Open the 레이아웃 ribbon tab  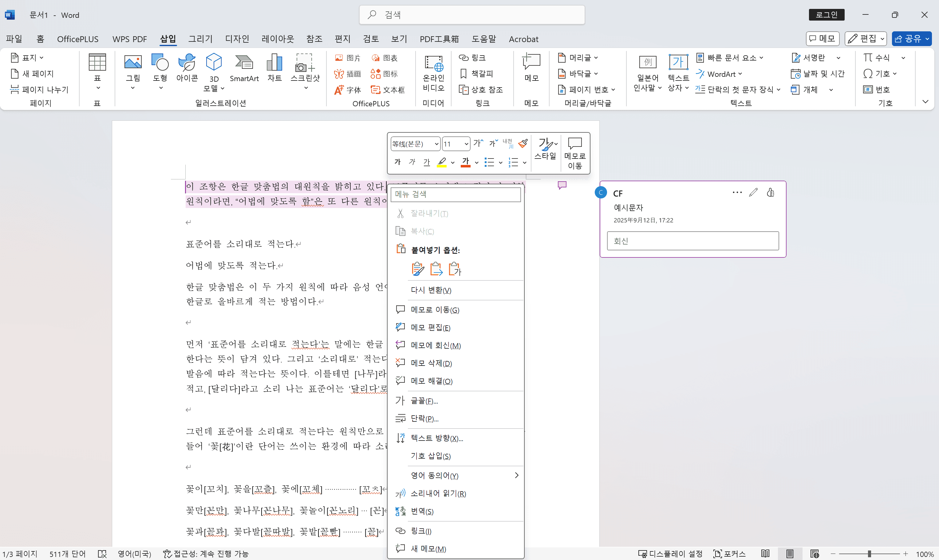[278, 39]
